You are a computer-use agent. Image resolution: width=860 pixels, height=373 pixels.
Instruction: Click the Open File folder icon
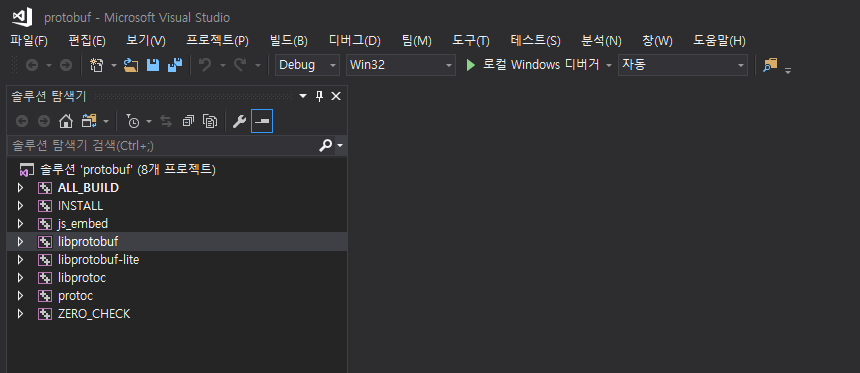[x=131, y=65]
